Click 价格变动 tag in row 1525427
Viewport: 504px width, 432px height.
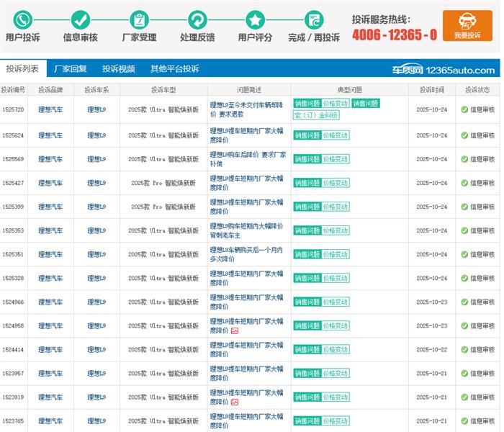tap(335, 183)
